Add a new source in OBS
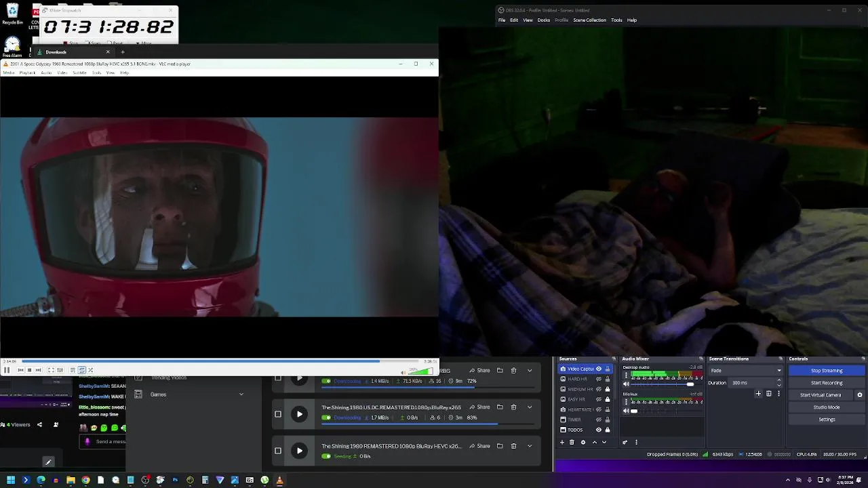 click(x=561, y=442)
